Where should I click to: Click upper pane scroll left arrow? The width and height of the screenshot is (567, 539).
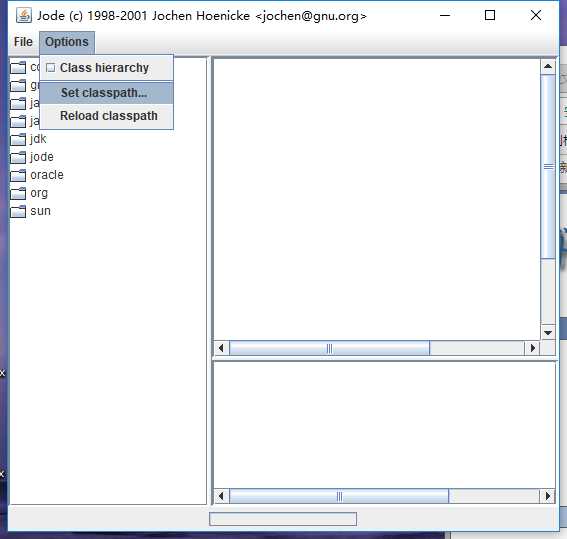(x=221, y=348)
